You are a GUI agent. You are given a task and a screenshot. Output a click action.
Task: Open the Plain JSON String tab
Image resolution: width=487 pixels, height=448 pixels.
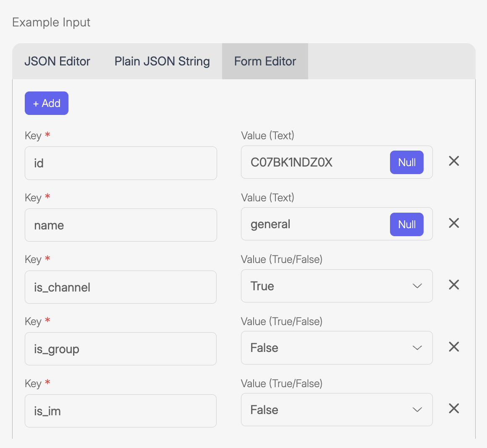(162, 62)
